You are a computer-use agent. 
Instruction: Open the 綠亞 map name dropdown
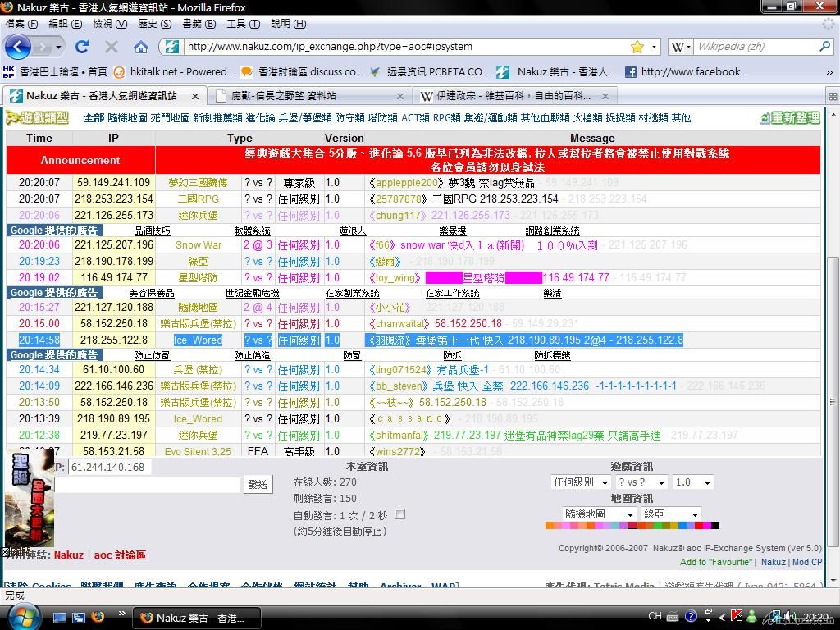[x=671, y=514]
